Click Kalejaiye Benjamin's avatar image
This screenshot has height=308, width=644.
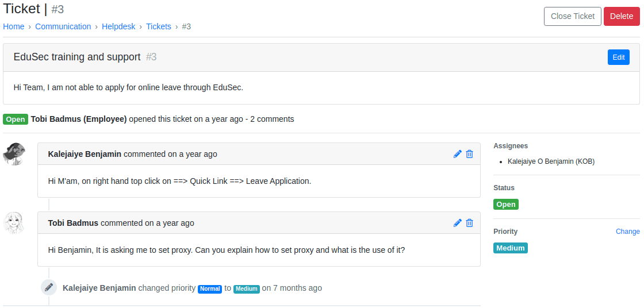14,154
